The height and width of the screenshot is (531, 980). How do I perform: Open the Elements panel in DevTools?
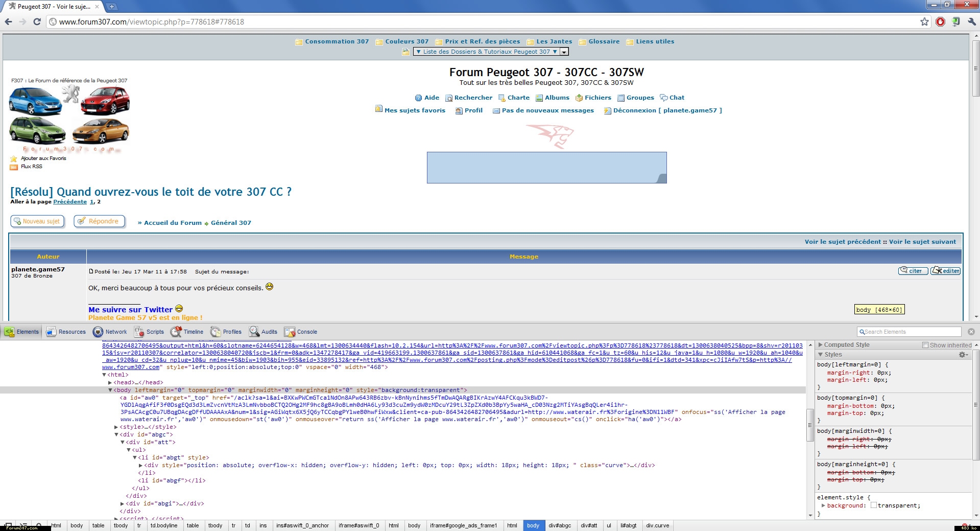(x=22, y=332)
